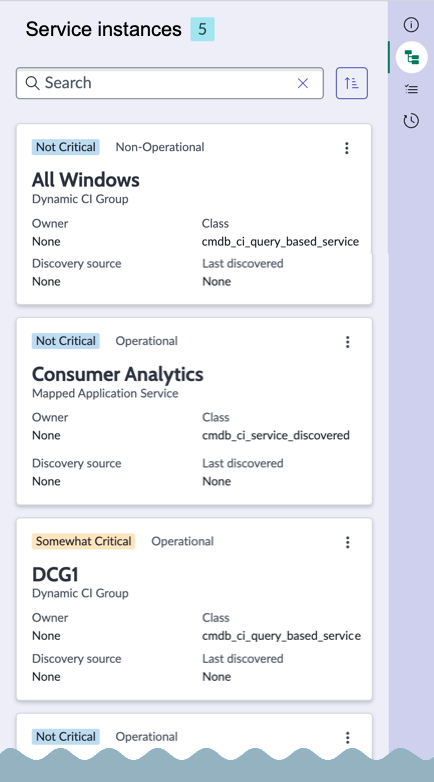Image resolution: width=434 pixels, height=782 pixels.
Task: Open the checklist tasks icon in sidebar
Action: click(411, 90)
